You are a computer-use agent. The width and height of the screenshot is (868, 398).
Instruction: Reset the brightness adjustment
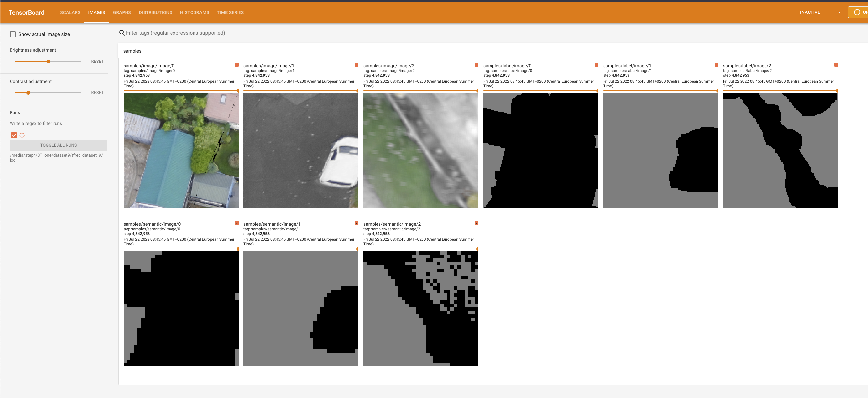coord(97,62)
